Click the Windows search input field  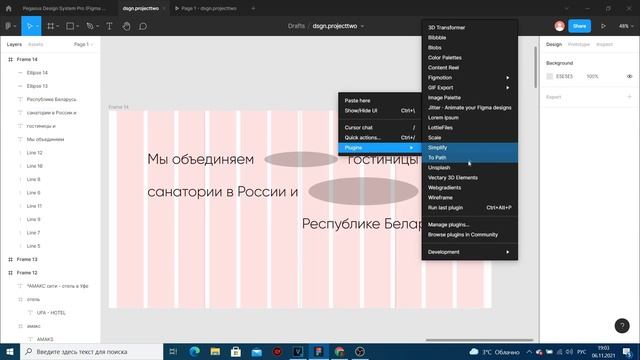pos(91,351)
